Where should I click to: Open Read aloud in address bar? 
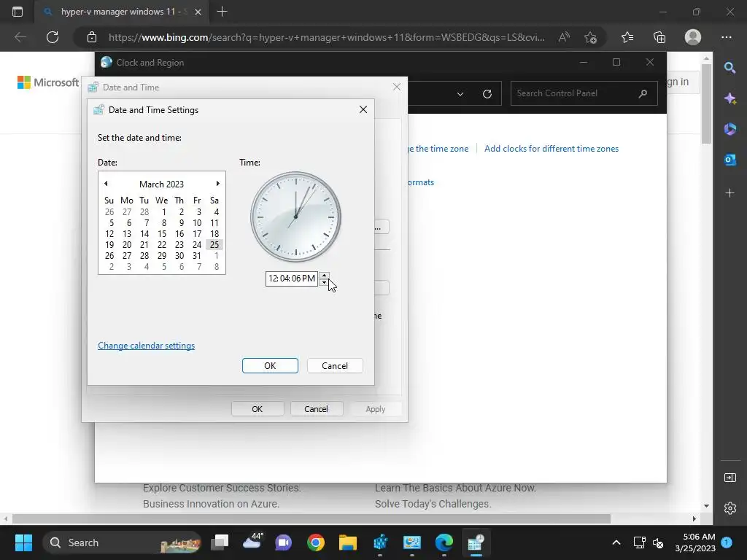[564, 37]
